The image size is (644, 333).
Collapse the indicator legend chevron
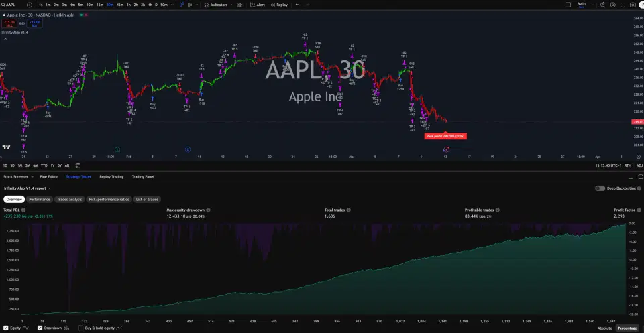[5, 39]
